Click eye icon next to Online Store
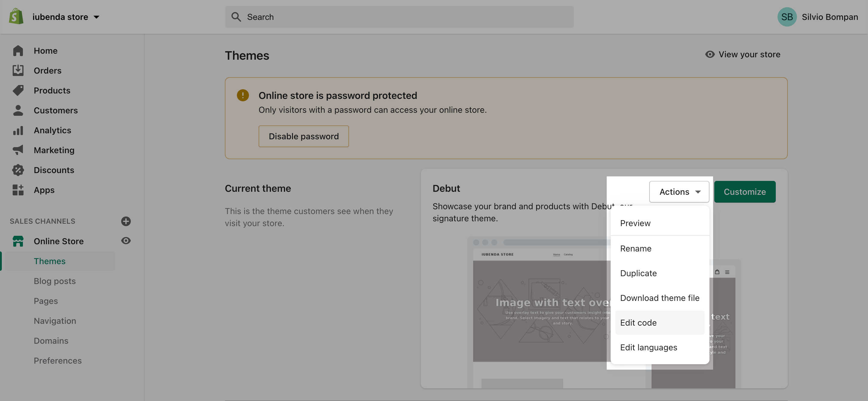 (126, 241)
